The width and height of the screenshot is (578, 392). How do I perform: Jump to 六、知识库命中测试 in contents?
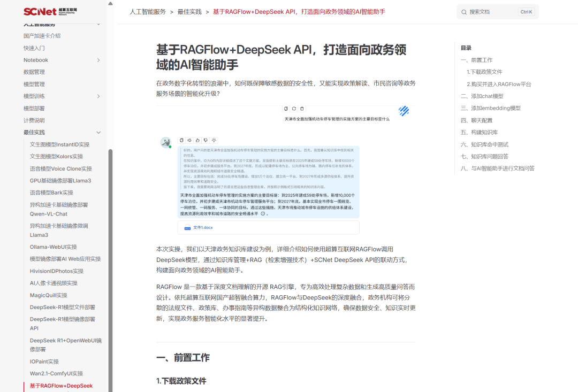[484, 144]
